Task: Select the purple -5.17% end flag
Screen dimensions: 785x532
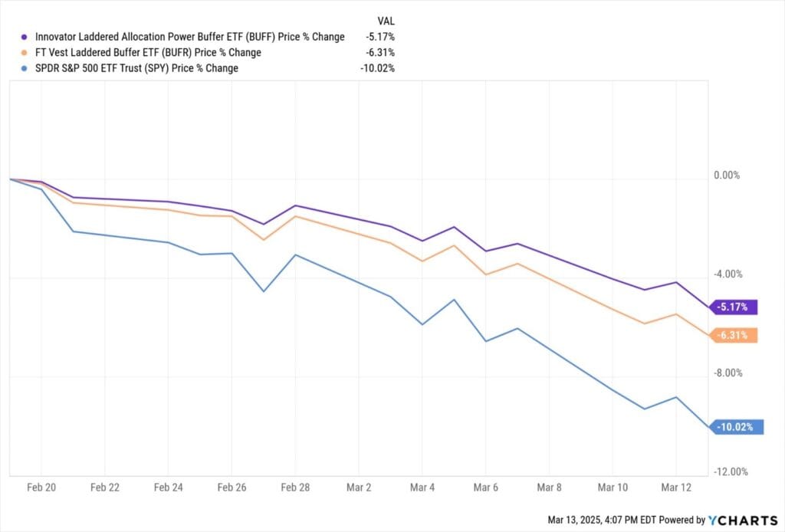Action: (x=735, y=307)
